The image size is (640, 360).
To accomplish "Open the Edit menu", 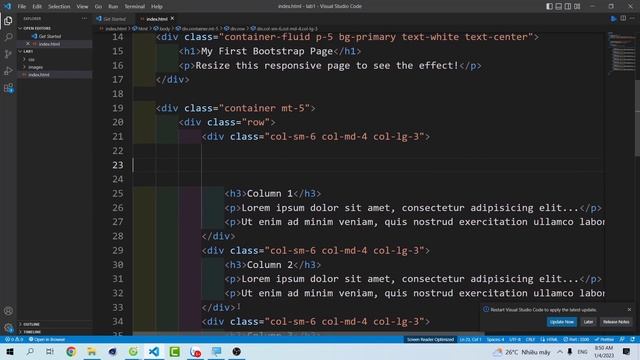I will (37, 7).
